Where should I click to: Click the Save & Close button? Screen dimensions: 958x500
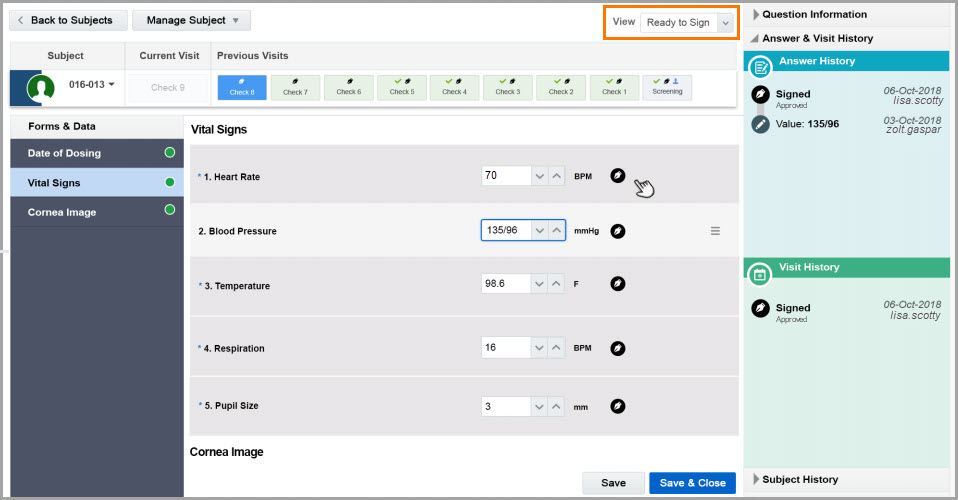[692, 483]
